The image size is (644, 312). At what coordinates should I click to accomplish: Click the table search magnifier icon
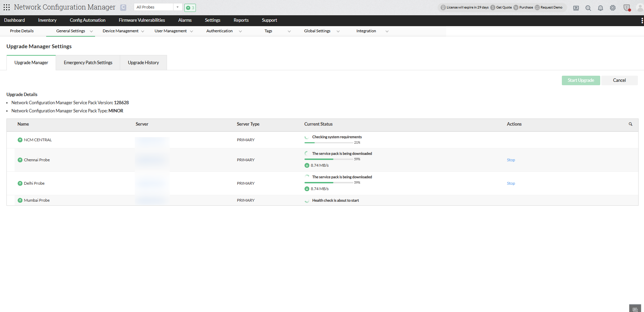tap(630, 124)
